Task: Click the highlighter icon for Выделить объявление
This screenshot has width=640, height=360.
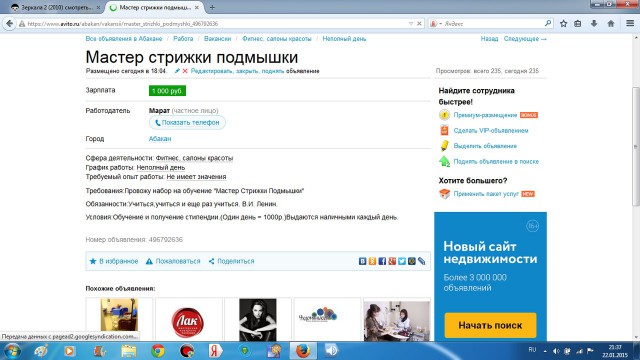Action: click(444, 146)
